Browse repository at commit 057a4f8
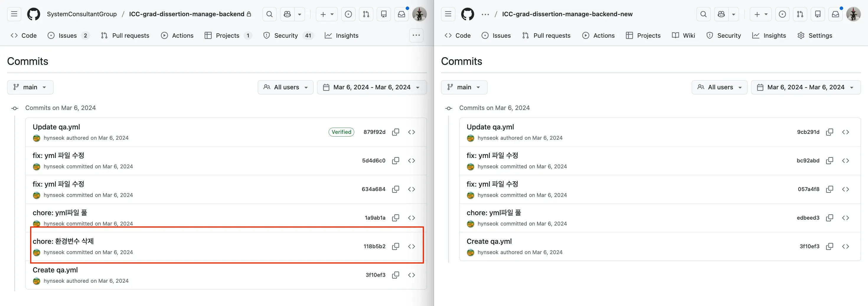The height and width of the screenshot is (306, 868). (x=846, y=189)
